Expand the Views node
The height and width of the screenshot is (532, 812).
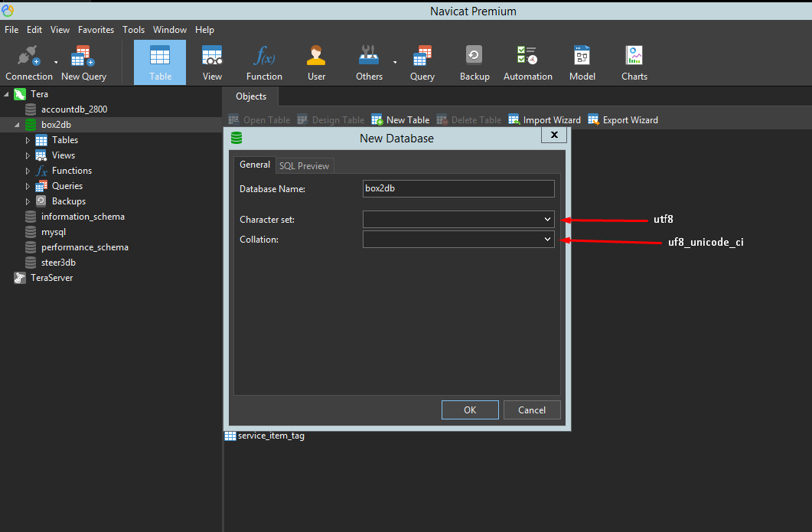click(28, 155)
